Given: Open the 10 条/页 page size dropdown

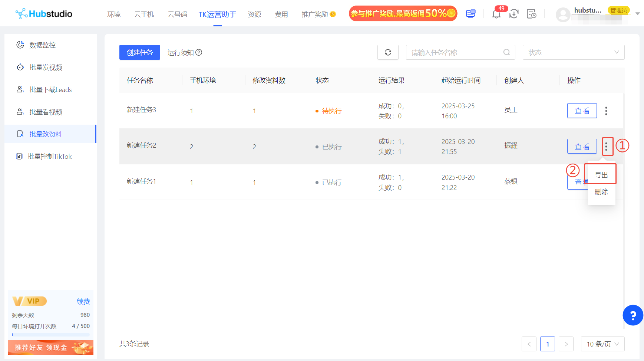Looking at the screenshot, I should pyautogui.click(x=602, y=344).
